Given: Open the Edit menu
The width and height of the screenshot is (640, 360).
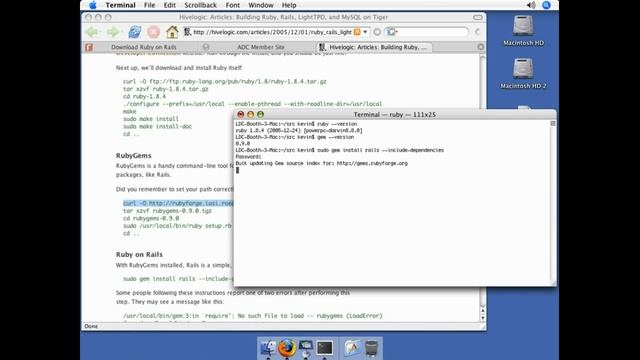Looking at the screenshot, I should point(169,5).
